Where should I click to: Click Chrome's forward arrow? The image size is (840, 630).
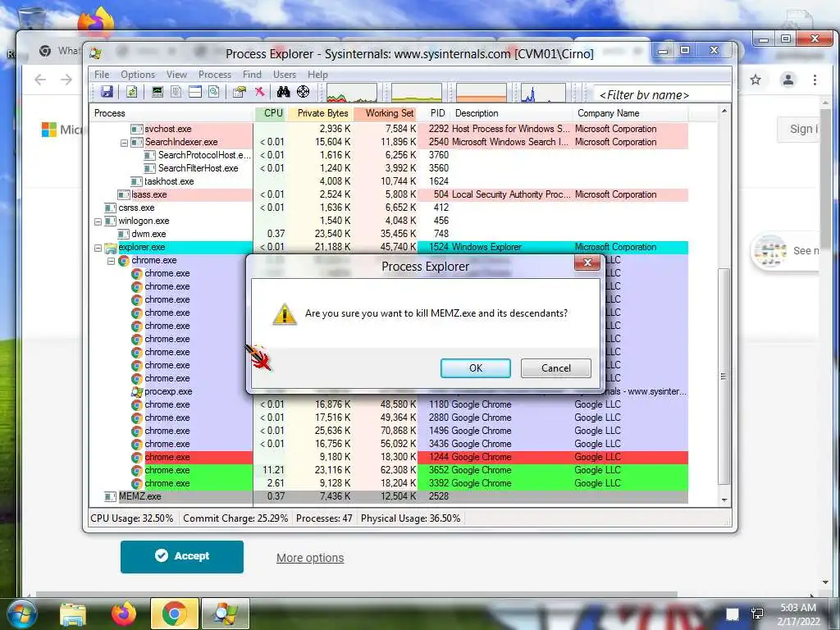coord(66,80)
